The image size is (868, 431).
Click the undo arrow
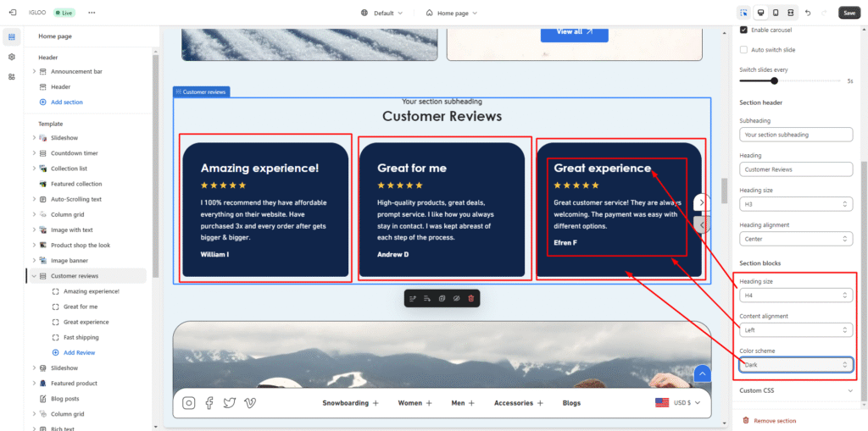coord(807,13)
